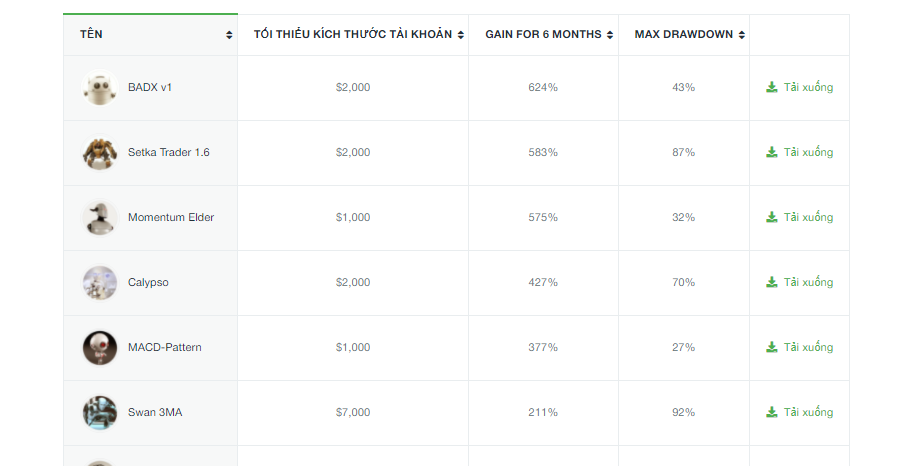The width and height of the screenshot is (922, 466).
Task: Select the Setka Trader 1.6 name
Action: [169, 152]
